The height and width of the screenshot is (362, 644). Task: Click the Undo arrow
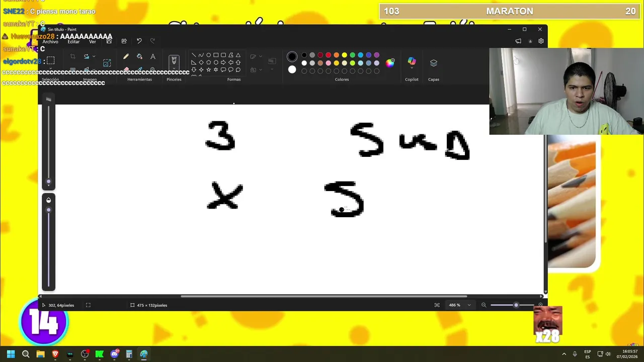click(139, 41)
